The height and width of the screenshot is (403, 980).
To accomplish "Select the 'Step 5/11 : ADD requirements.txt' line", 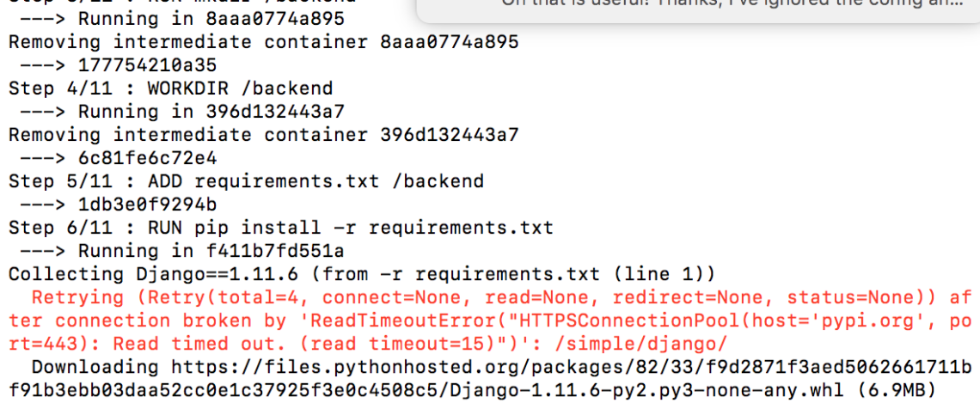I will coord(246,182).
